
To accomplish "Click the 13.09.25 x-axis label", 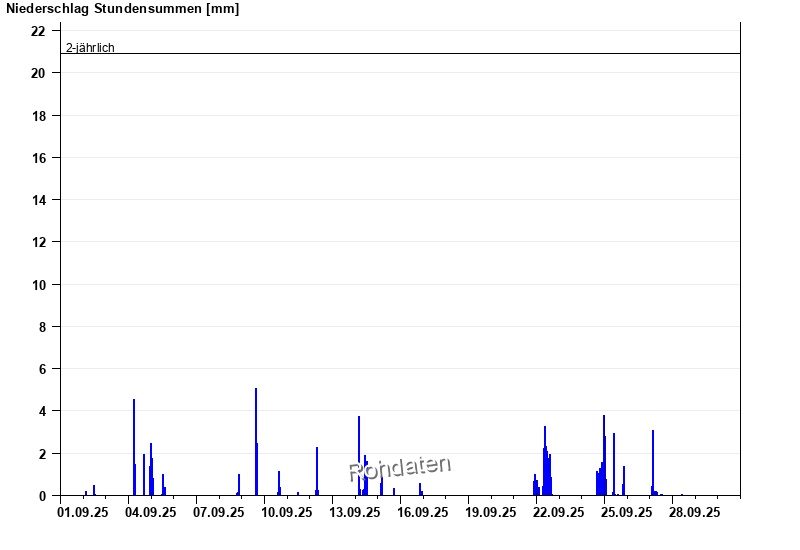I will [355, 512].
